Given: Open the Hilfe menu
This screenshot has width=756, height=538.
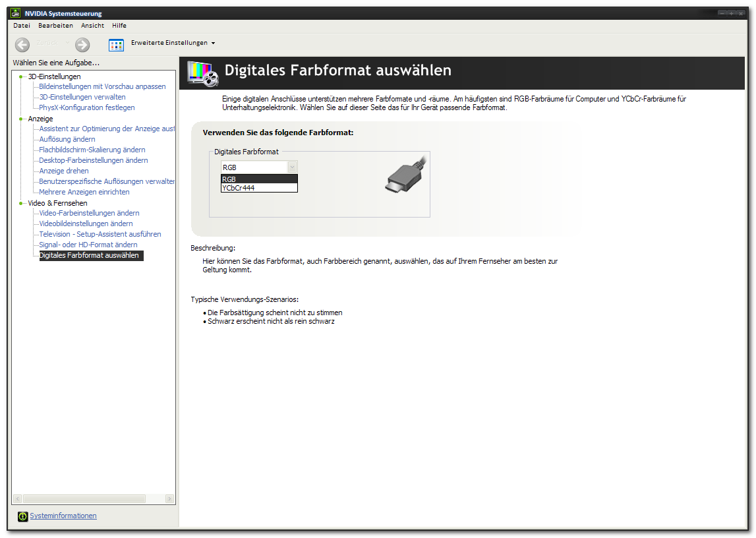Looking at the screenshot, I should click(x=119, y=26).
